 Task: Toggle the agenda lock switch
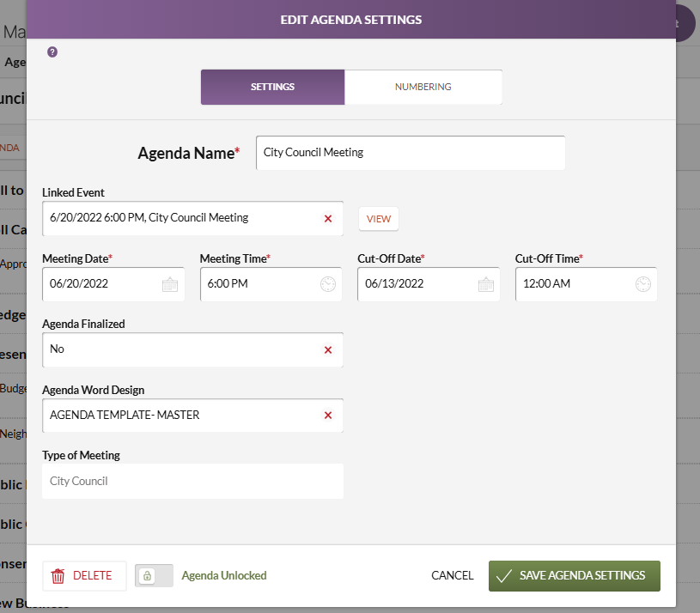[x=154, y=576]
